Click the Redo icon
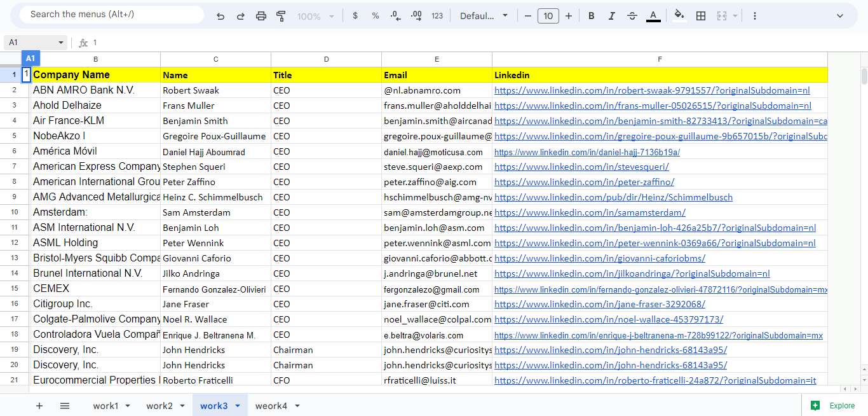The image size is (868, 416). 241,16
